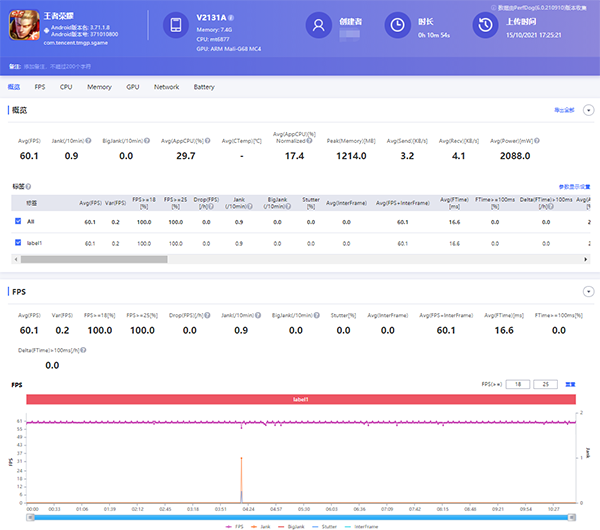Uncheck the label1 row checkbox

coord(18,243)
